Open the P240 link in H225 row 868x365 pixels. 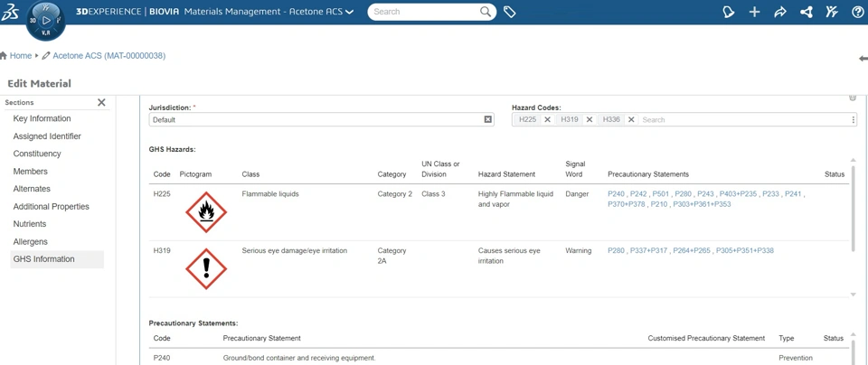tap(616, 194)
